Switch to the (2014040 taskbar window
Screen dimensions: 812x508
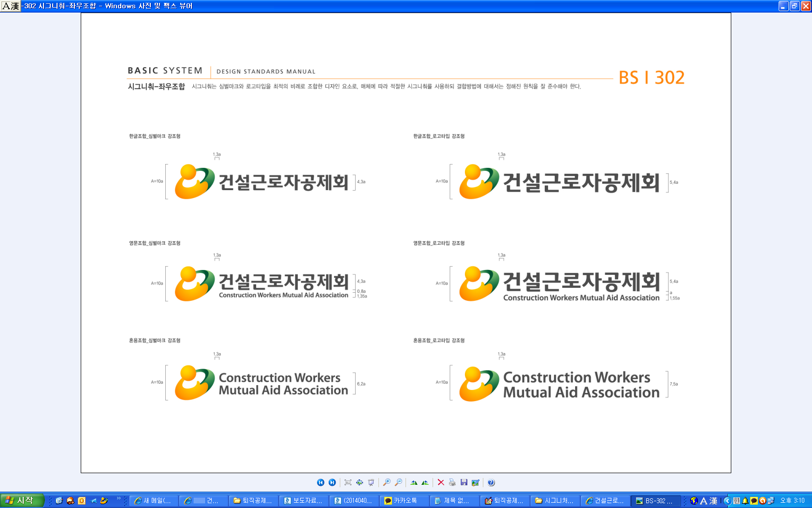pos(354,501)
